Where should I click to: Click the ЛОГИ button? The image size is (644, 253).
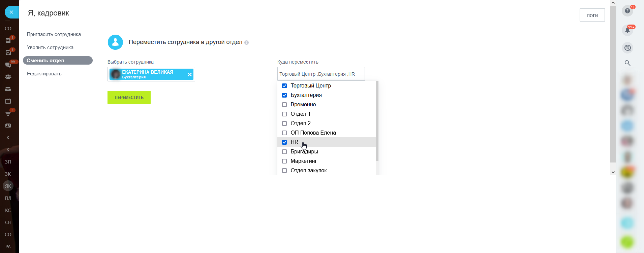click(592, 15)
